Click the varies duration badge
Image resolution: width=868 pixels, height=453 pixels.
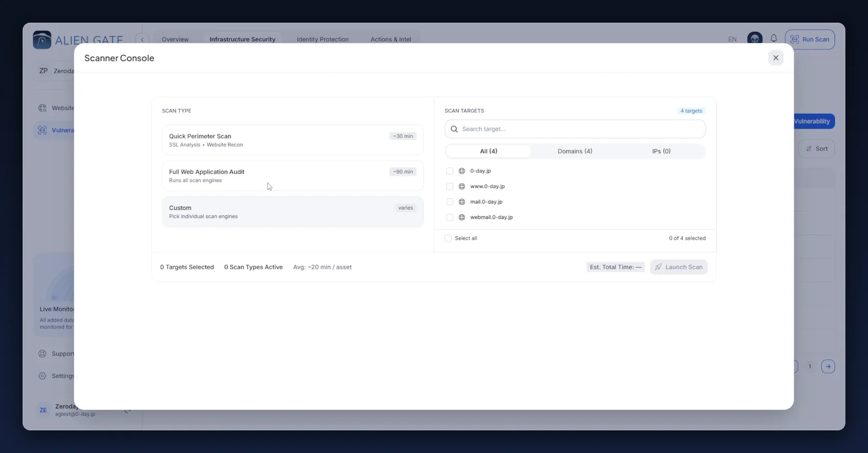tap(405, 208)
